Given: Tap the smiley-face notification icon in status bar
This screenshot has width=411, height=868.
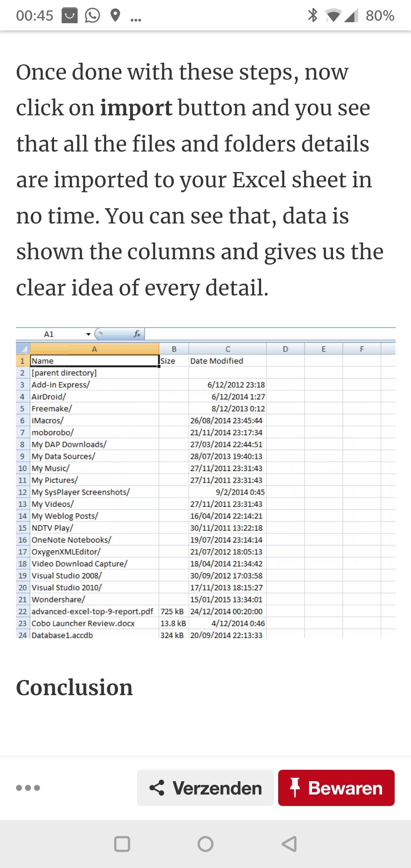Looking at the screenshot, I should coord(70,16).
